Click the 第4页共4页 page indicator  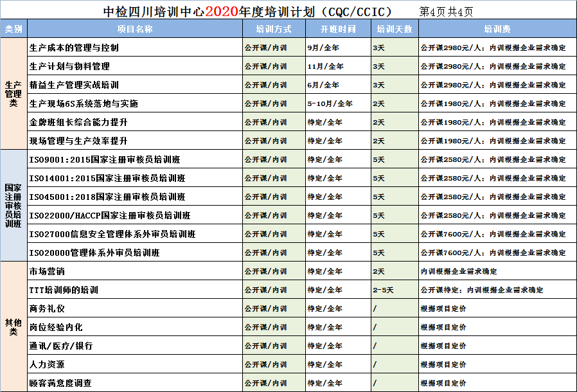[446, 12]
